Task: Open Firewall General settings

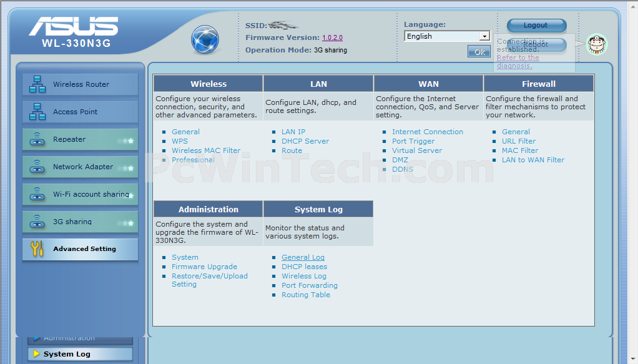Action: point(516,132)
